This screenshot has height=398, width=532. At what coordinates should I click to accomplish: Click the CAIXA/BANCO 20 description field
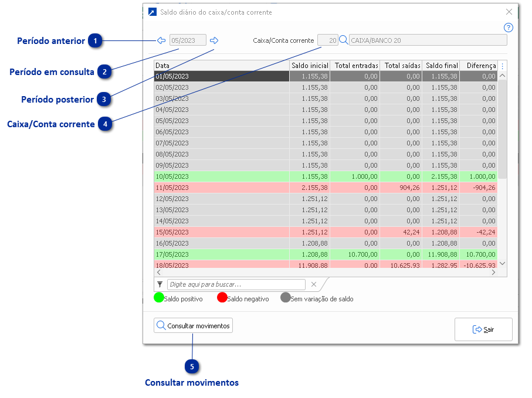point(428,40)
